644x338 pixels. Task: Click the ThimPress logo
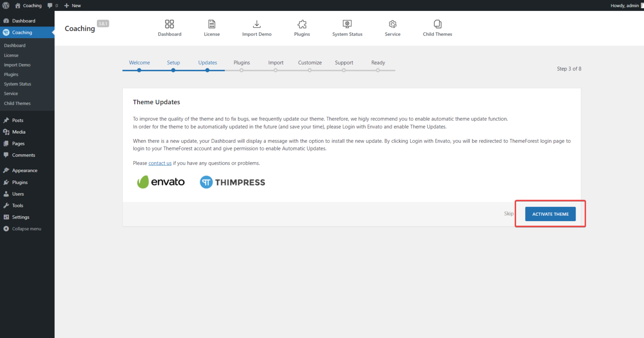coord(232,182)
